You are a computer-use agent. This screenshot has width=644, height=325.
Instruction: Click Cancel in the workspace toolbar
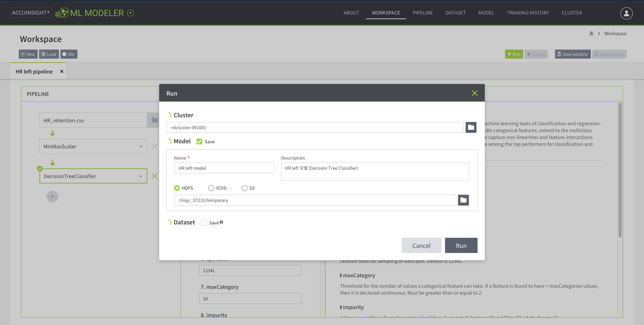point(536,54)
